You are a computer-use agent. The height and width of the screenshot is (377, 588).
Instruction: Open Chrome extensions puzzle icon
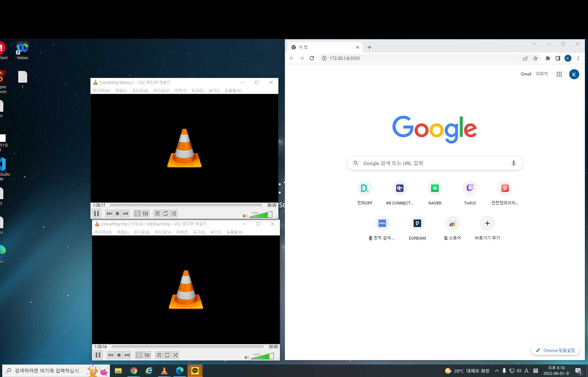tap(548, 58)
